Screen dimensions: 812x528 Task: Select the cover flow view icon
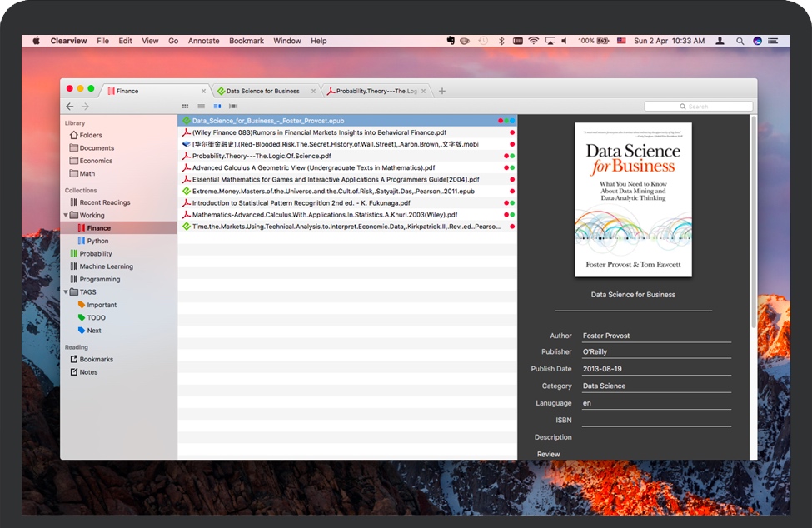tap(233, 107)
